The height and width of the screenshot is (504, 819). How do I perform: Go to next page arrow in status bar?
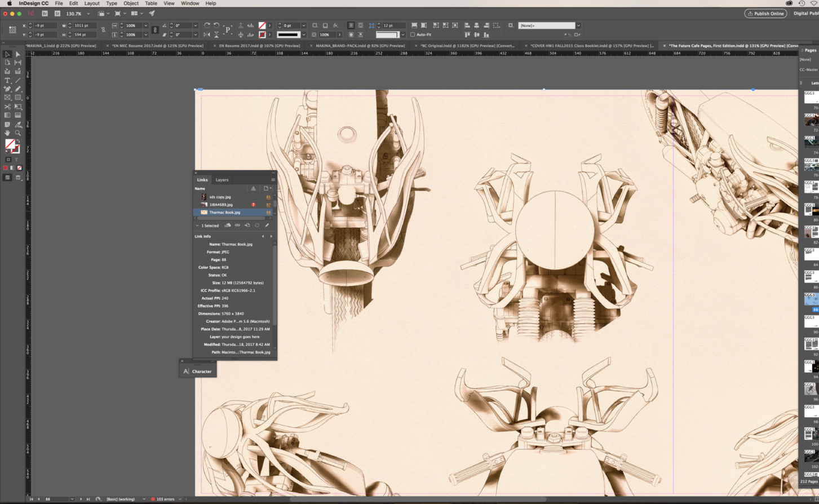pos(81,499)
